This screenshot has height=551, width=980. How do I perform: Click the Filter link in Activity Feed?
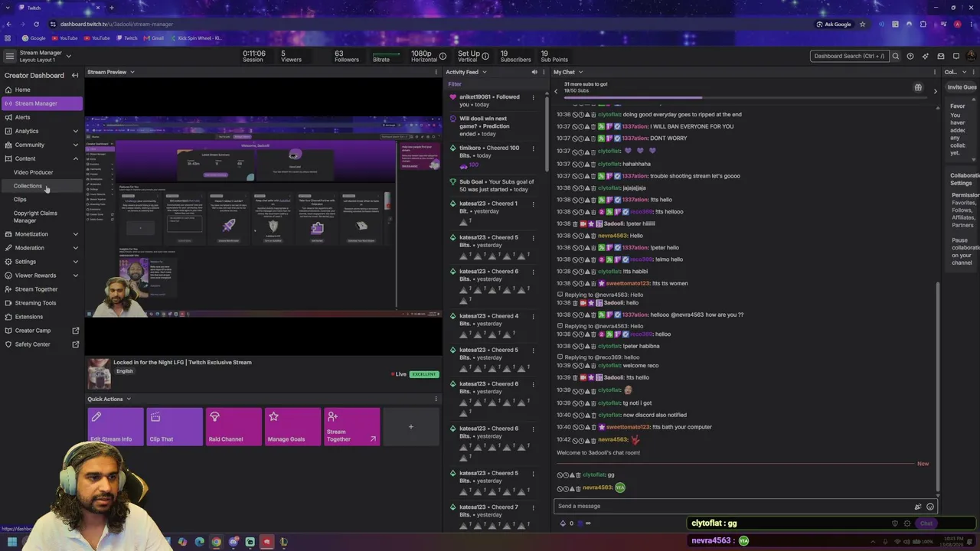[x=455, y=84]
